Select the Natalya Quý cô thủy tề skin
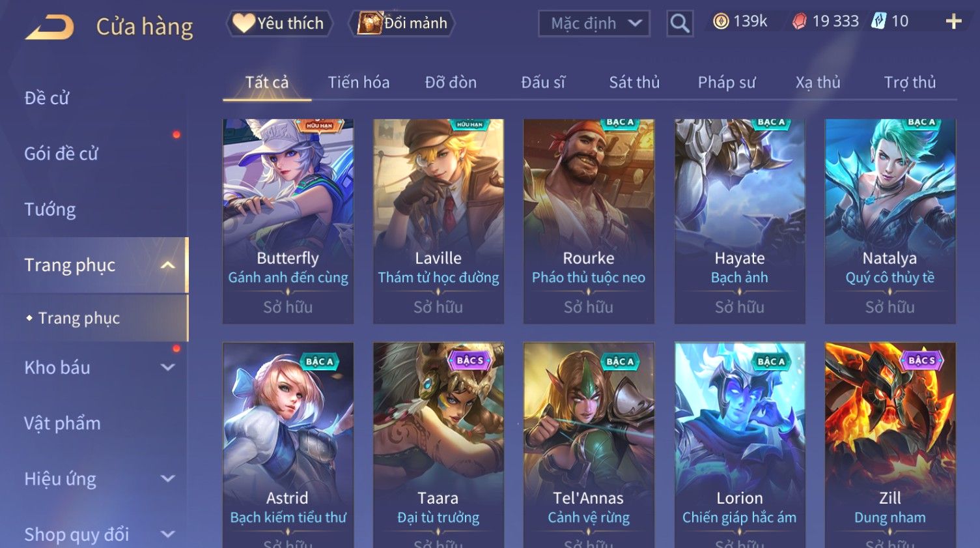980x548 pixels. click(890, 222)
